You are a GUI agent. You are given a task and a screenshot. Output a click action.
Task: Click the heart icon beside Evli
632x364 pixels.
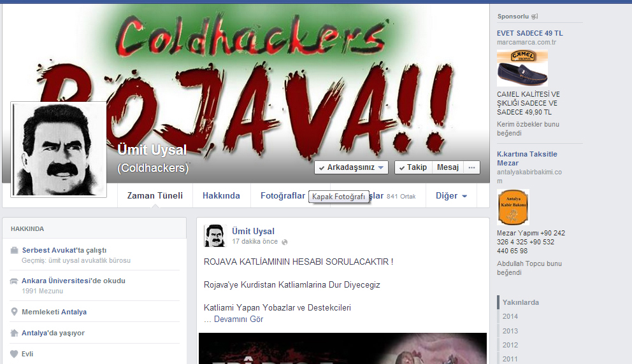point(15,354)
